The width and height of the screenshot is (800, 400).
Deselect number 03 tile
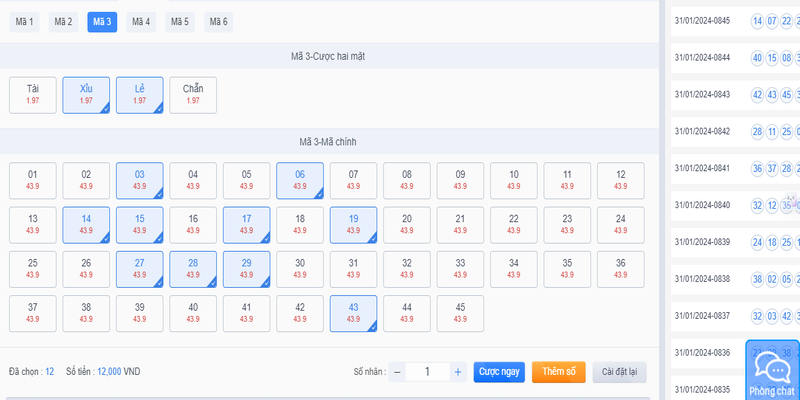click(140, 180)
